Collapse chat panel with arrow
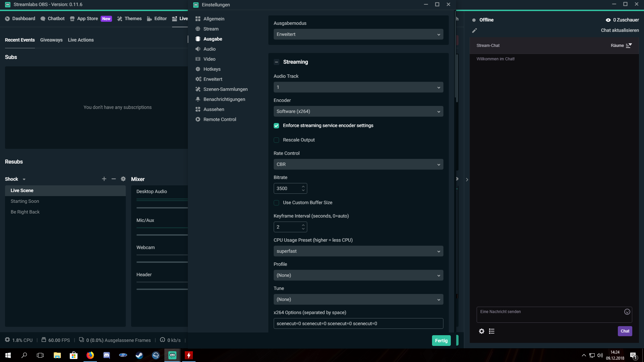This screenshot has height=362, width=644. click(x=467, y=180)
